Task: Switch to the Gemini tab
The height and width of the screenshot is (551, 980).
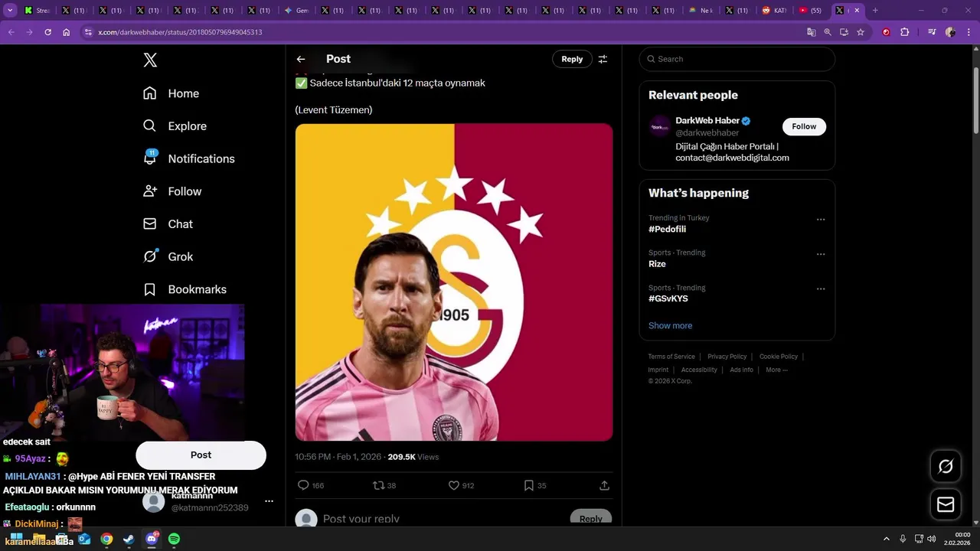Action: click(296, 10)
